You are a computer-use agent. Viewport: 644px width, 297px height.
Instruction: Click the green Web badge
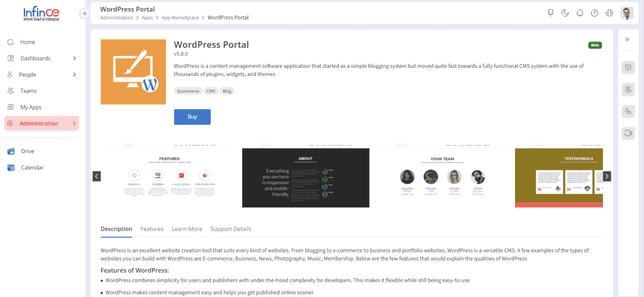[x=595, y=45]
